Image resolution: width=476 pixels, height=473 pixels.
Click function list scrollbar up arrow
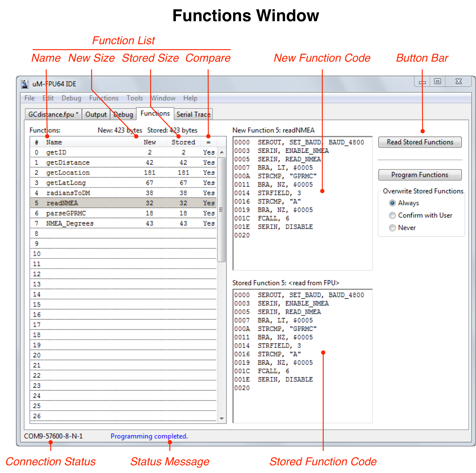(222, 152)
